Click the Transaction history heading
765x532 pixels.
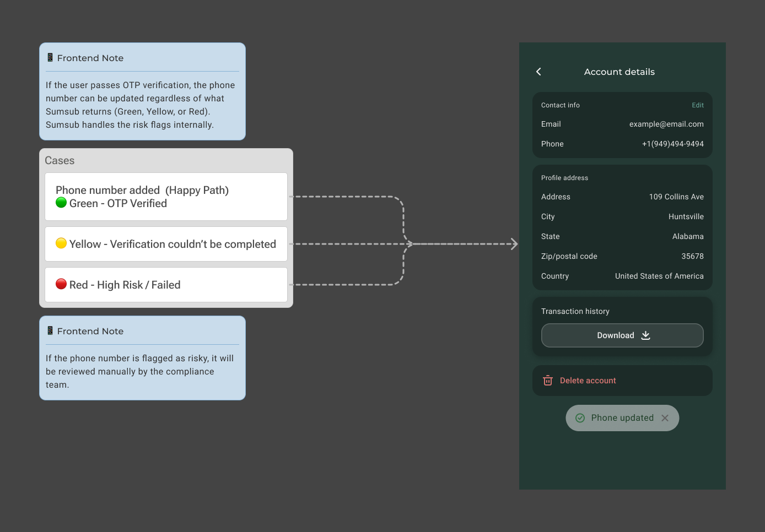coord(575,311)
